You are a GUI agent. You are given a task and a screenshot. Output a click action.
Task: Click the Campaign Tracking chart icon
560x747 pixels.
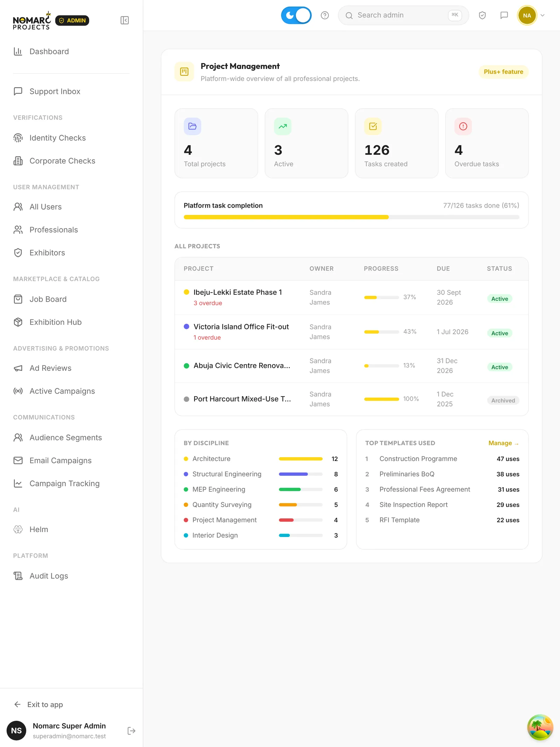18,484
